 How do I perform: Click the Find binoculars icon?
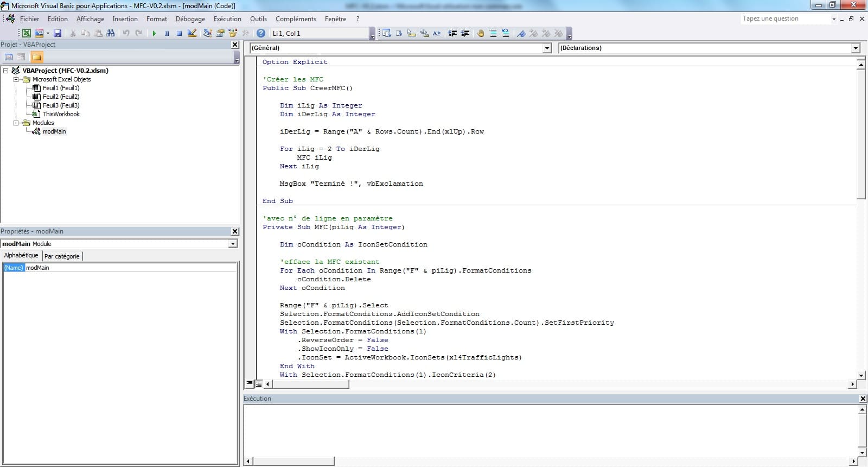pos(111,34)
